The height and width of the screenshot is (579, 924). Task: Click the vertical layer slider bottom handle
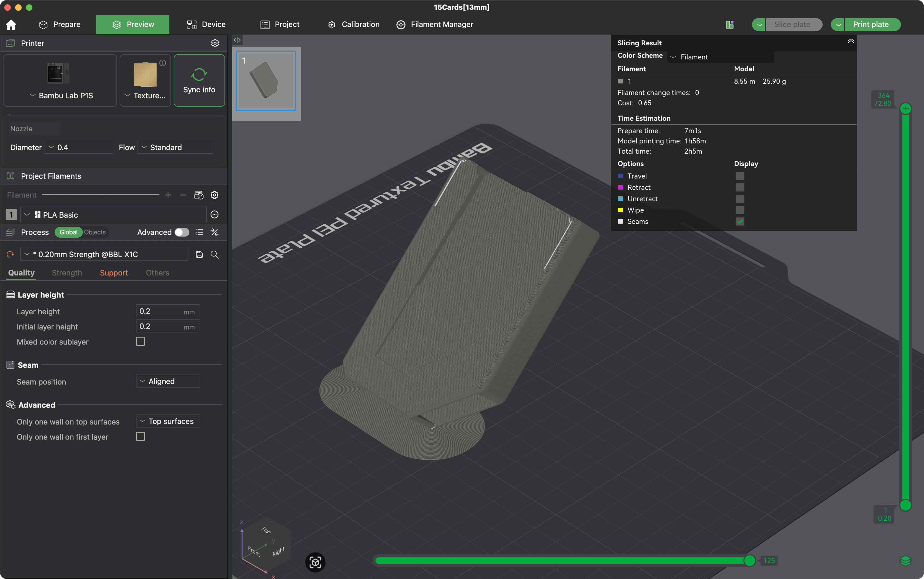tap(905, 505)
